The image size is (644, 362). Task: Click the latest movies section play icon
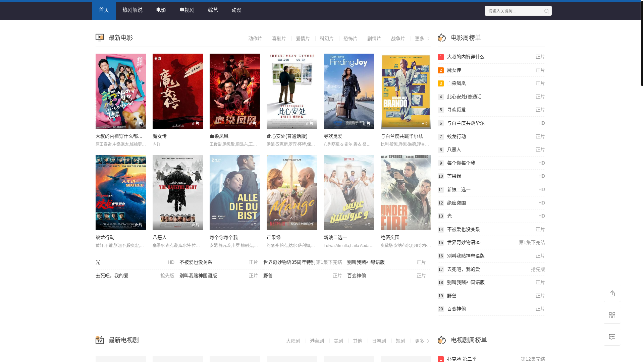100,38
